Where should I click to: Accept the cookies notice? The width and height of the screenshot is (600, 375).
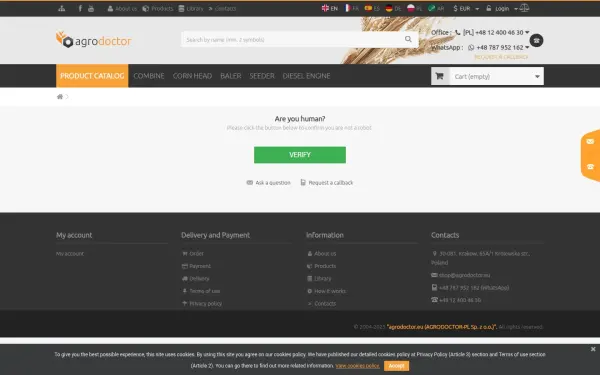point(396,366)
